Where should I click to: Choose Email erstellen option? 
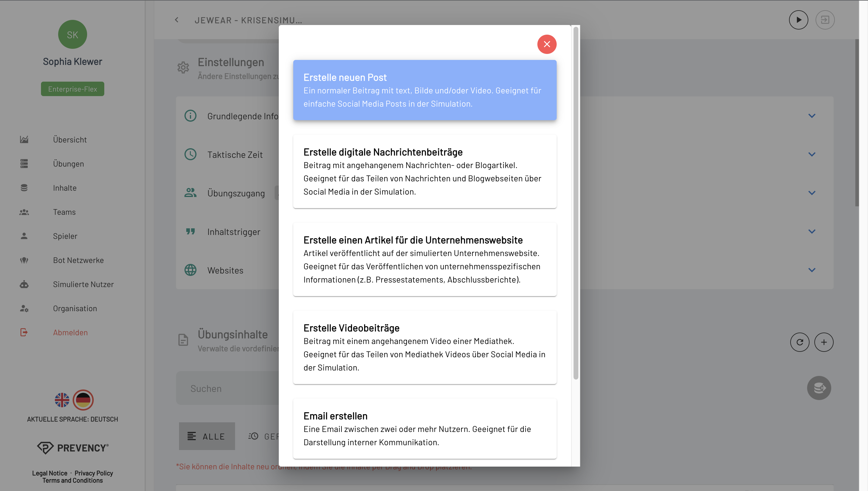click(x=424, y=428)
